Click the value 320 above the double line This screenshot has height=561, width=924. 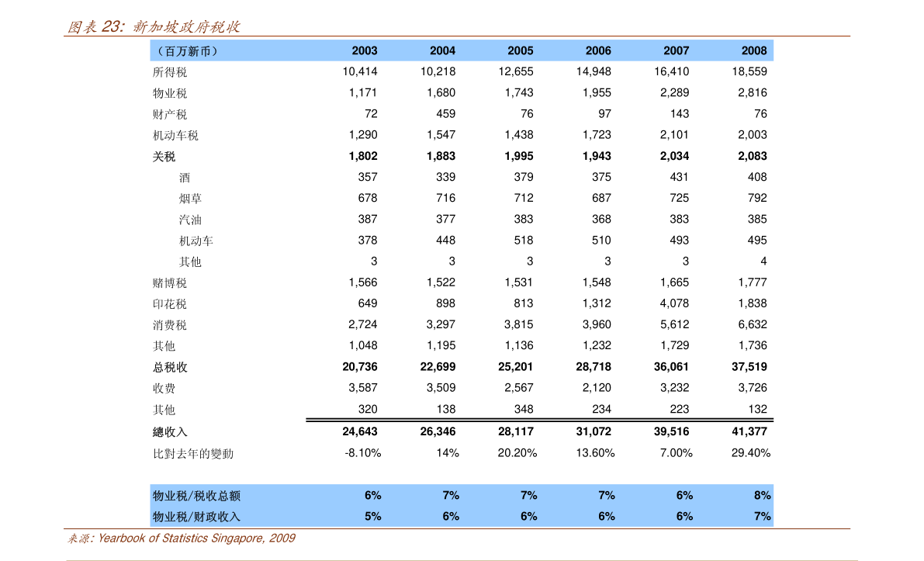point(368,409)
